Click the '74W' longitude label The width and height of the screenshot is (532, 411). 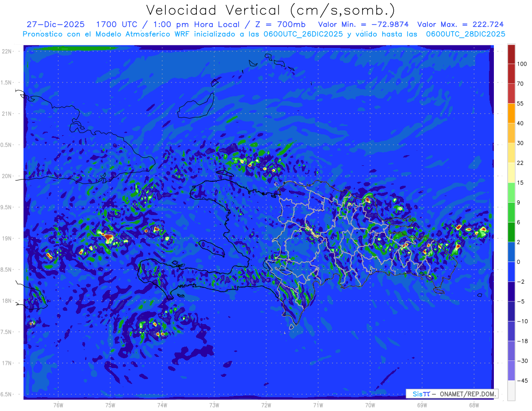pyautogui.click(x=162, y=405)
